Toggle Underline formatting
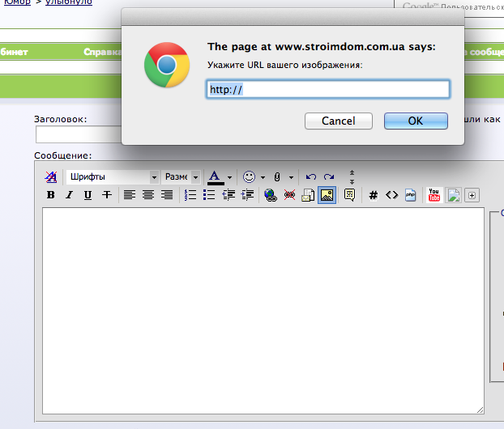Screen dimensions: 504x429 tap(88, 195)
